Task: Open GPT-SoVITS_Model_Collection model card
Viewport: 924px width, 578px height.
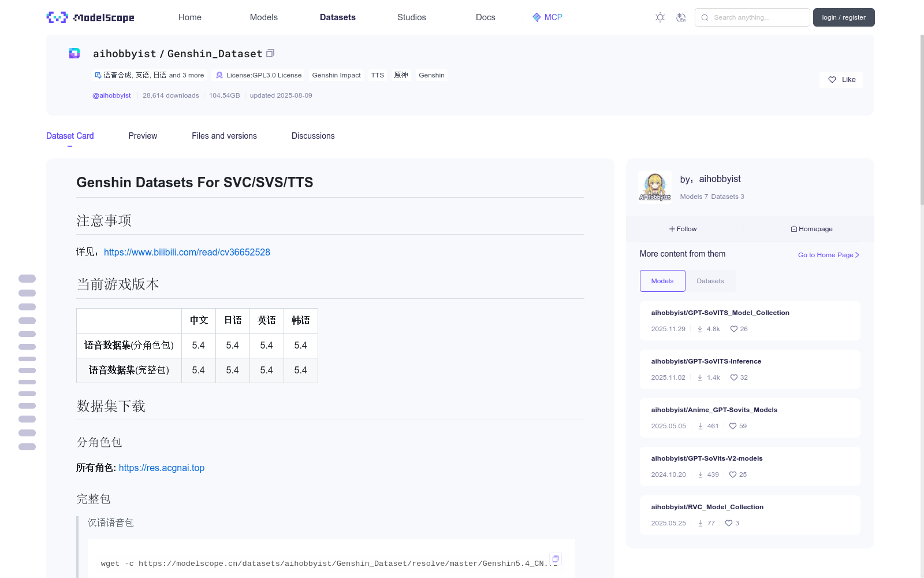Action: tap(720, 313)
